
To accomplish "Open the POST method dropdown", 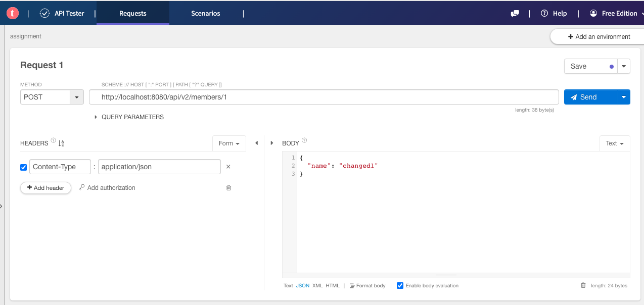I will point(77,97).
